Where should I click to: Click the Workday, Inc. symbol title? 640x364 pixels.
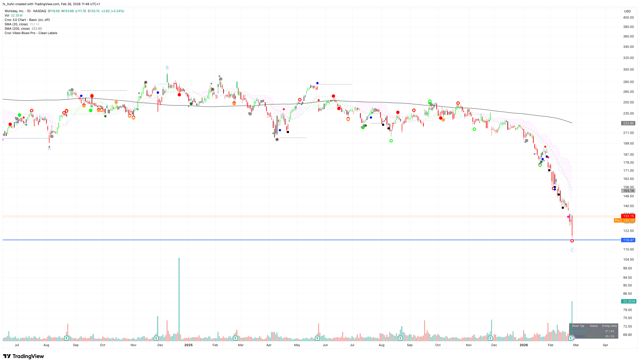pos(14,11)
